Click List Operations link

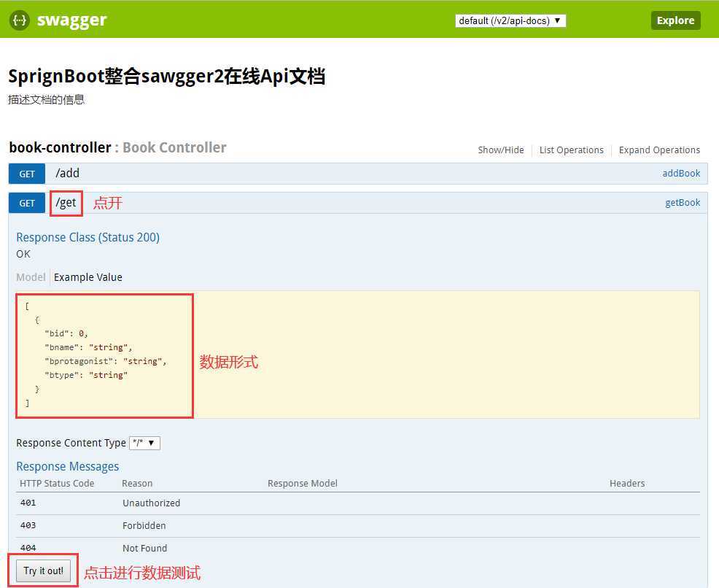pos(572,150)
